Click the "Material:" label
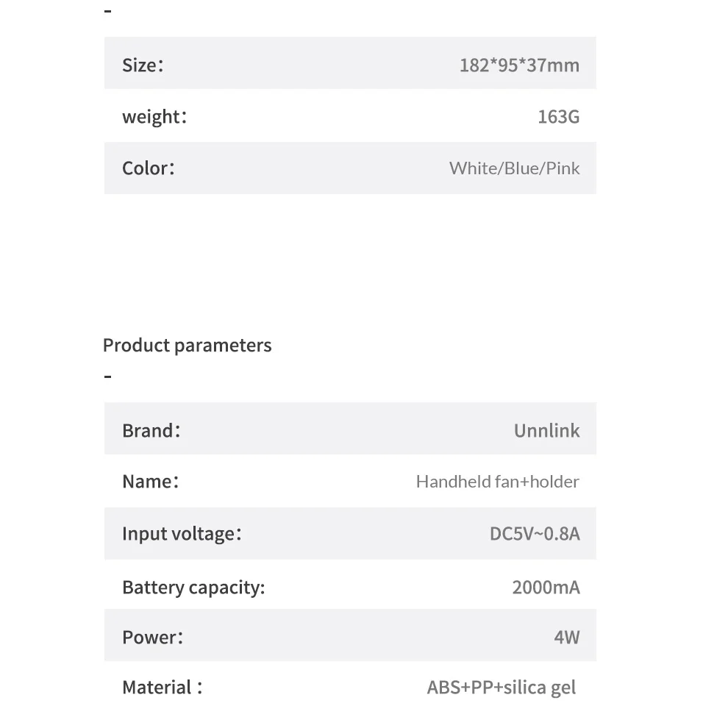This screenshot has width=728, height=728. 163,688
